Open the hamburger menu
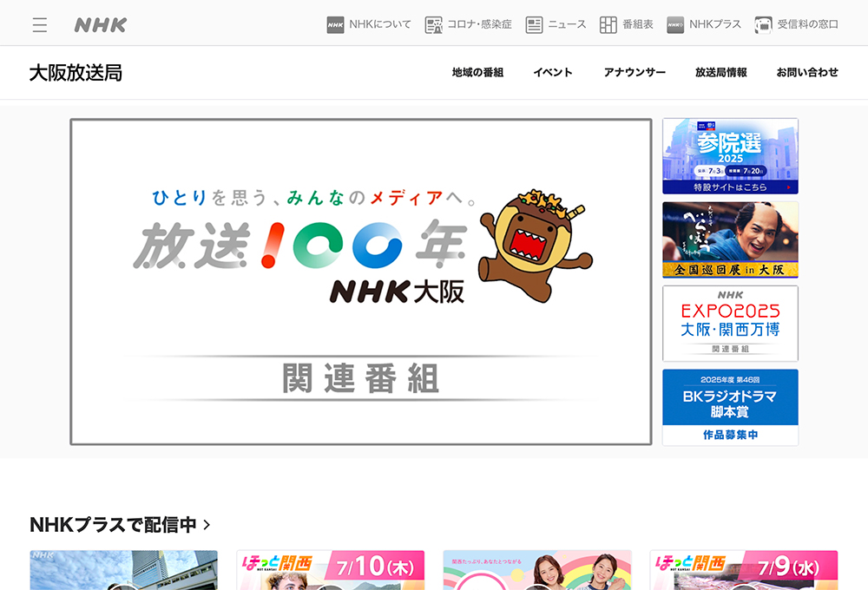Viewport: 868px width, 590px height. click(40, 25)
